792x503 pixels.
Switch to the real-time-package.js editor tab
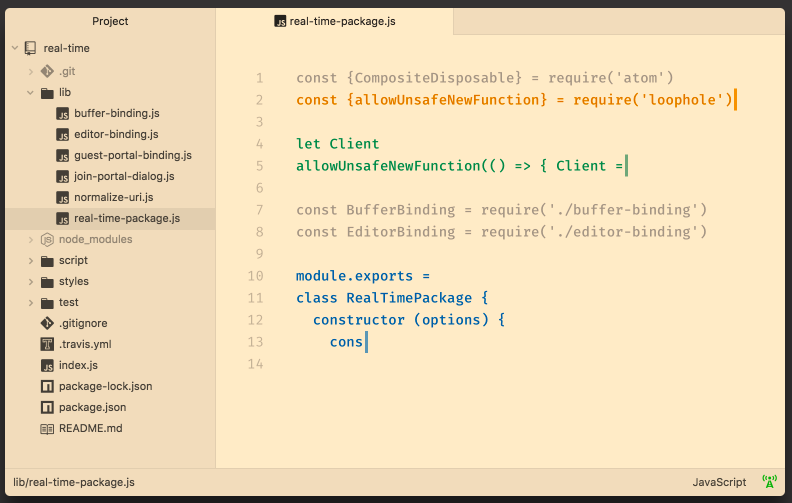click(x=335, y=21)
